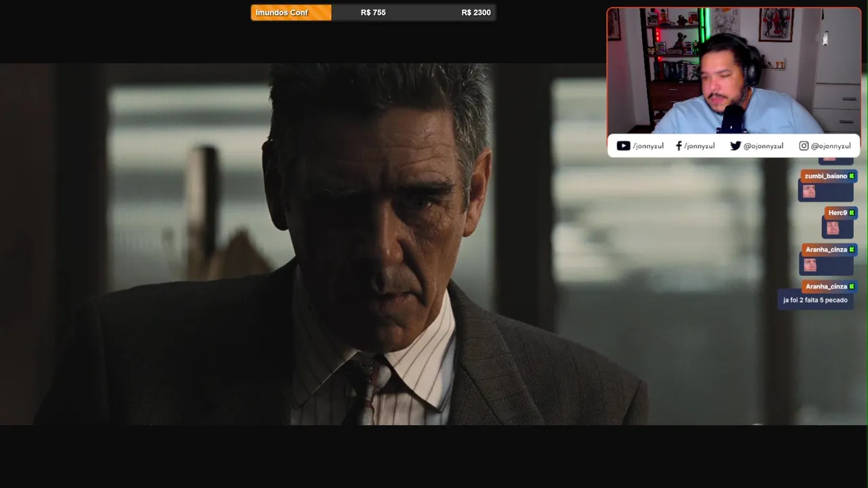Screen dimensions: 868x488
Task: Select the Herc9 chat username
Action: coord(837,213)
